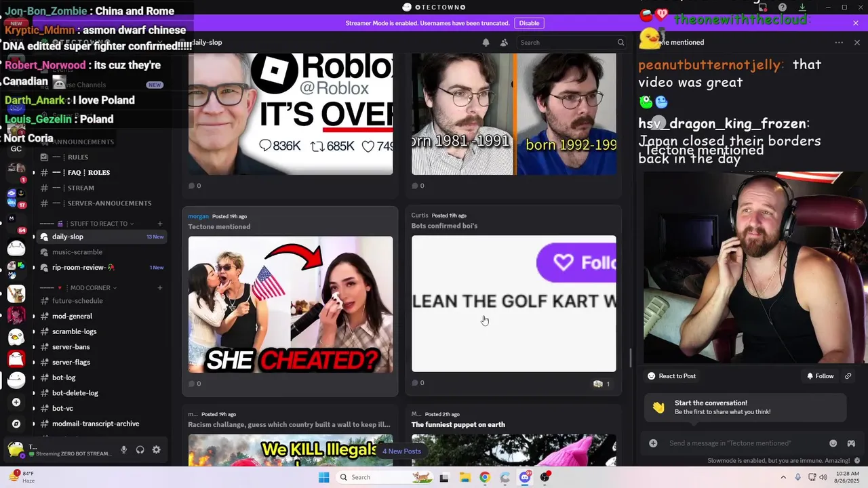
Task: Click Disable streamer mode button
Action: [x=529, y=23]
